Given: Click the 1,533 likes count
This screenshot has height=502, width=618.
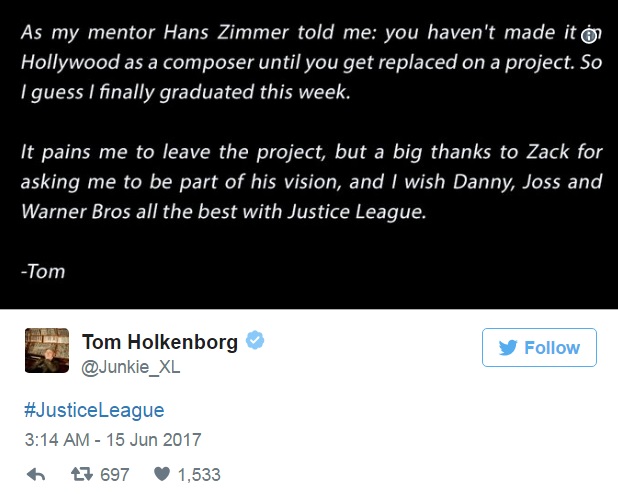Looking at the screenshot, I should tap(199, 475).
